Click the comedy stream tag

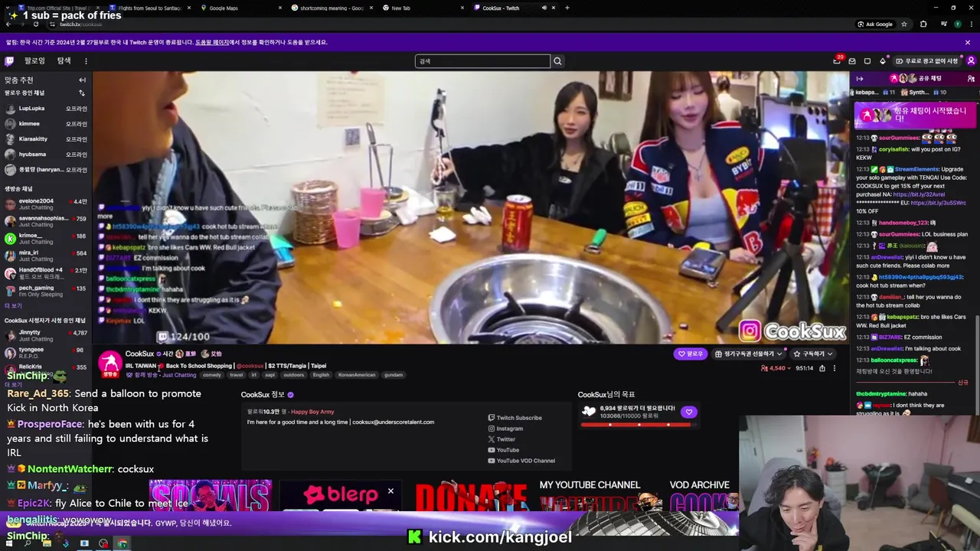pyautogui.click(x=212, y=375)
